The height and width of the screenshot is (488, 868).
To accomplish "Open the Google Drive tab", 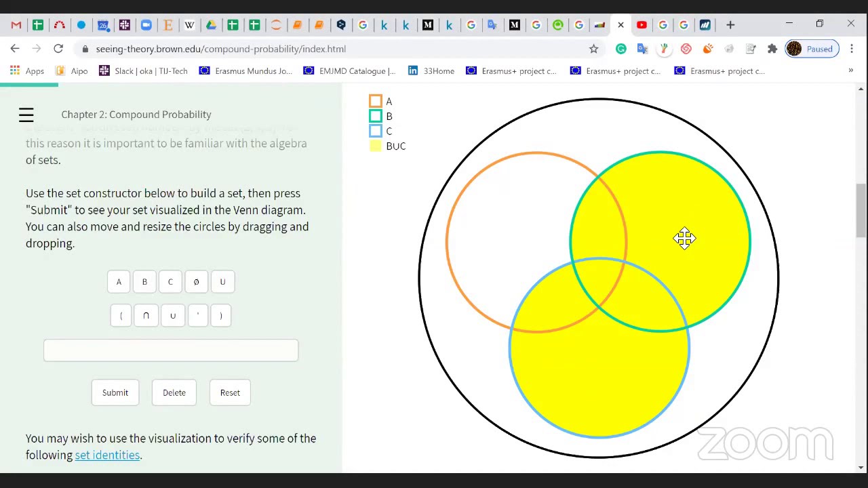I will click(x=212, y=25).
